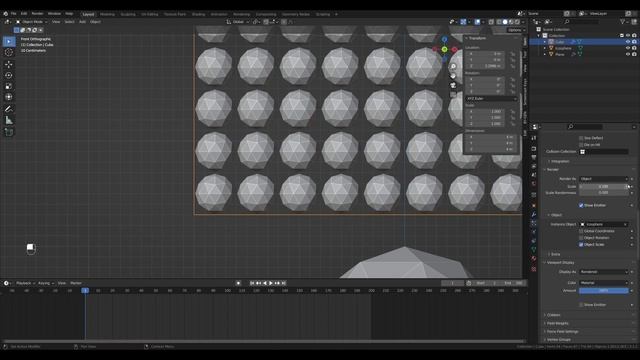The height and width of the screenshot is (360, 640).
Task: Open the Modifier properties wrench tab
Action: [533, 214]
